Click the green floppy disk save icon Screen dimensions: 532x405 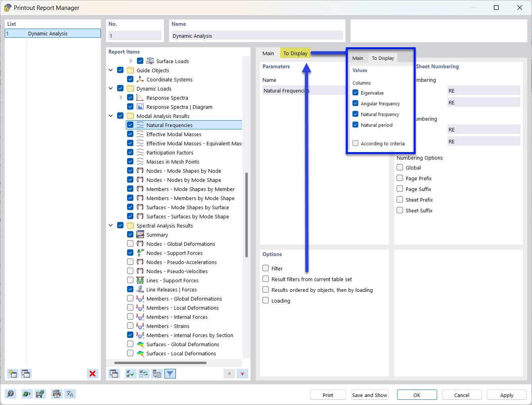[40, 394]
